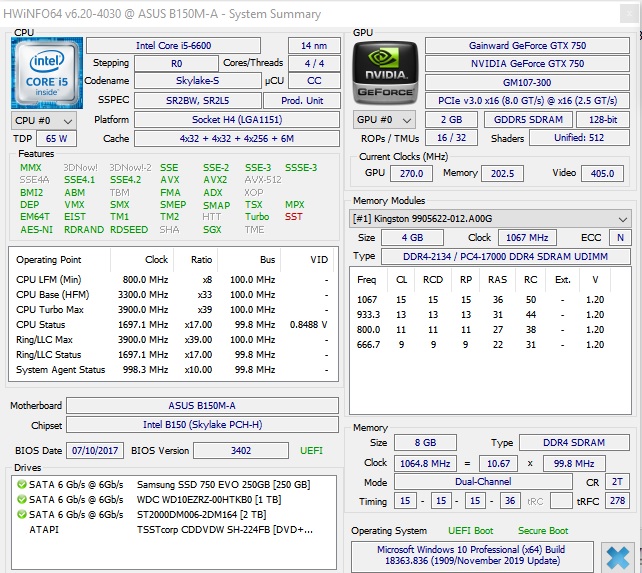Click the NVIDIA GeForce logo image

[385, 73]
